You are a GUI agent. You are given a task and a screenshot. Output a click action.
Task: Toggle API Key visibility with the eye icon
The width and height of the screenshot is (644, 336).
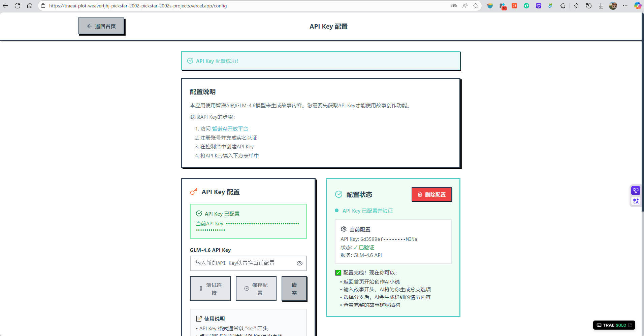pyautogui.click(x=299, y=263)
